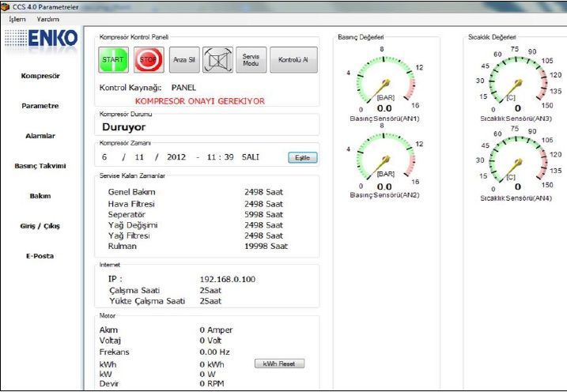Open the E-Posta section

[x=40, y=256]
